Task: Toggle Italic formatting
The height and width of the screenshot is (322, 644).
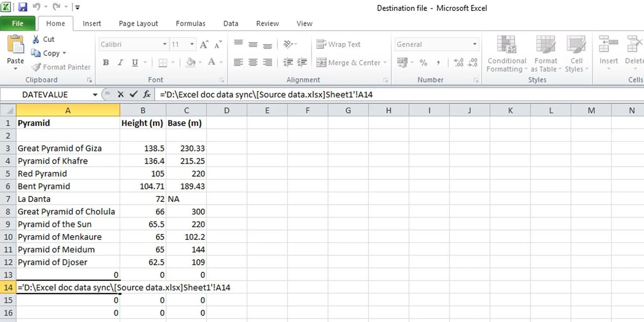Action: click(120, 63)
